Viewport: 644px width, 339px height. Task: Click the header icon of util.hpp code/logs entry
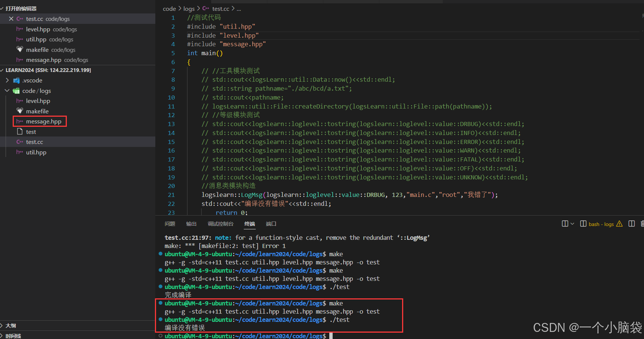click(20, 39)
